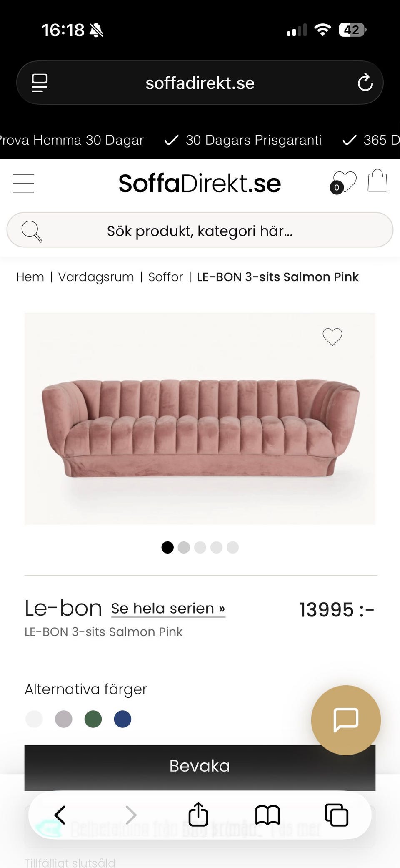Open the wishlist heart in header
The width and height of the screenshot is (400, 868).
pyautogui.click(x=344, y=182)
